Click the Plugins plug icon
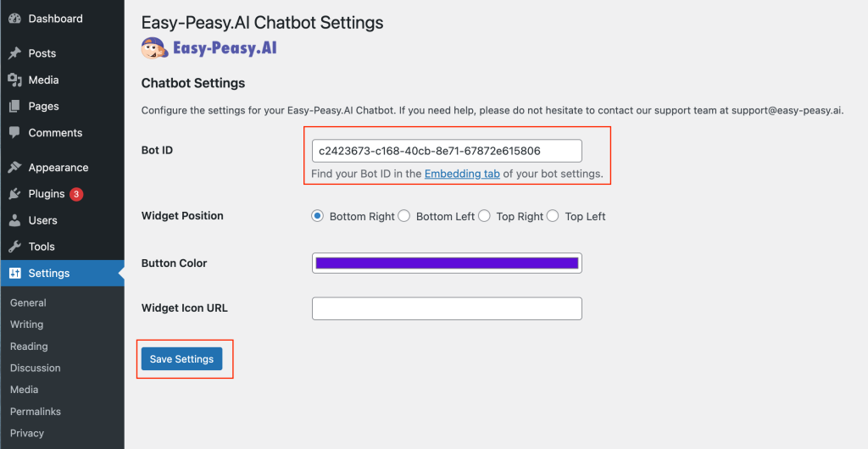Screen dimensions: 868x449 14,194
